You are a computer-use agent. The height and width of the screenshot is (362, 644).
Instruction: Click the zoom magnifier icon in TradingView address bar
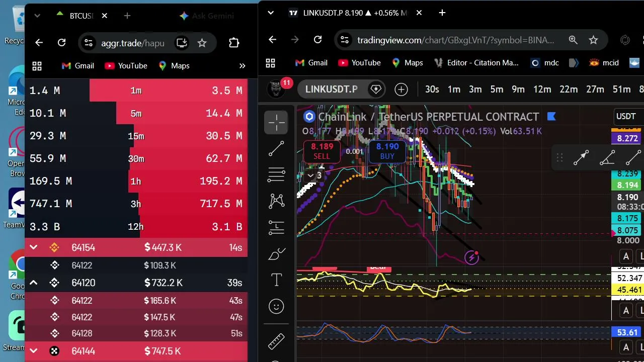573,40
